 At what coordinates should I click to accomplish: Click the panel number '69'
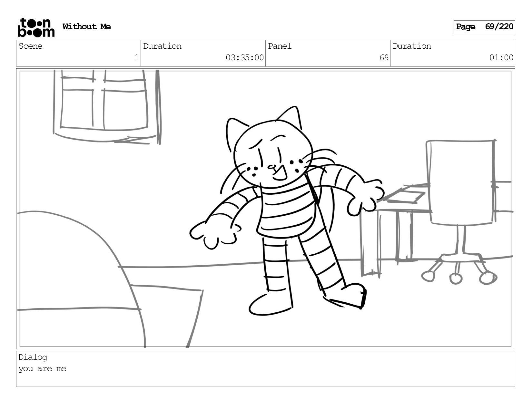pos(384,58)
